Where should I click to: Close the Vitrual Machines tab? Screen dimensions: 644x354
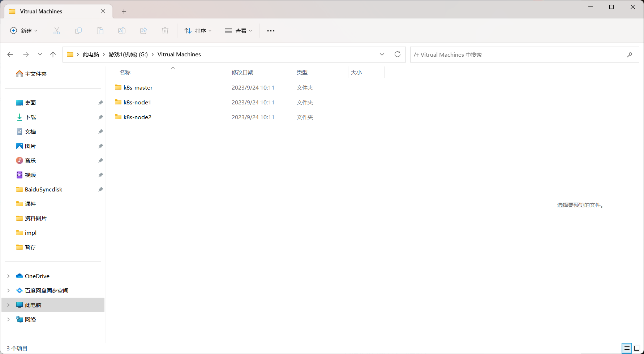103,11
